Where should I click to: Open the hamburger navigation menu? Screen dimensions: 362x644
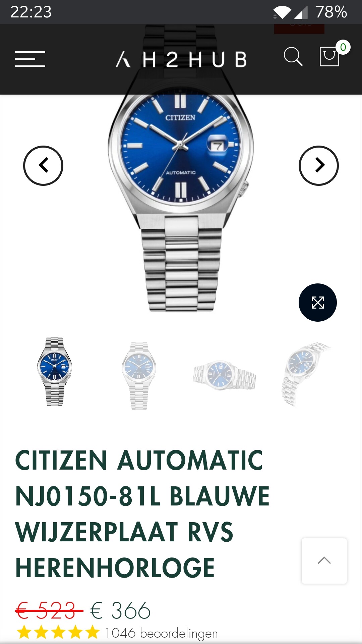click(x=30, y=59)
